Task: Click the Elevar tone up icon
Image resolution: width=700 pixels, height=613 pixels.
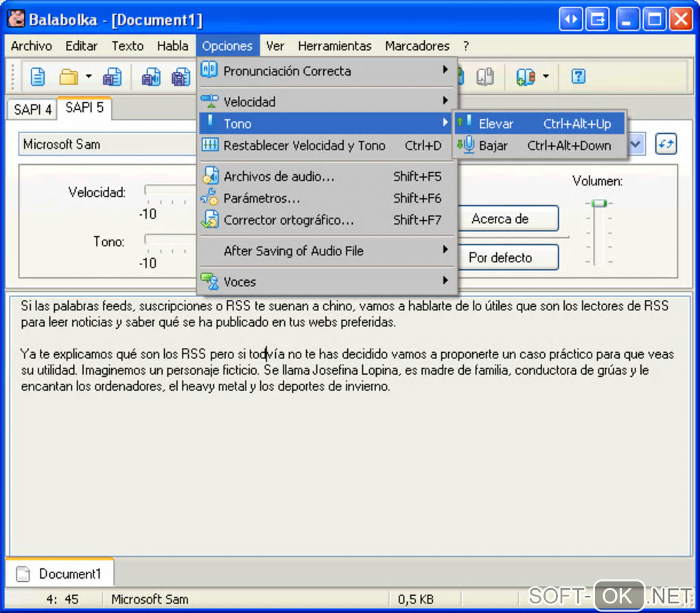Action: tap(465, 122)
